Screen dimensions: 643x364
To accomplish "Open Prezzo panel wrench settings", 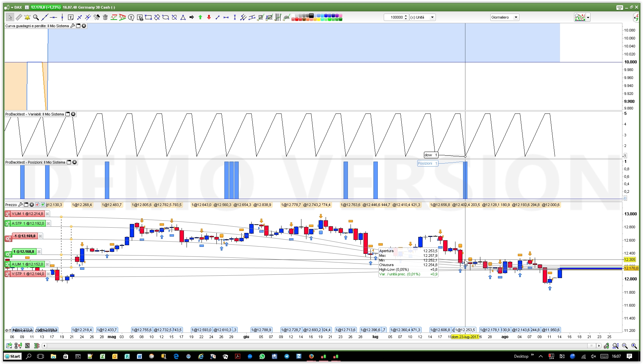I will coord(21,205).
